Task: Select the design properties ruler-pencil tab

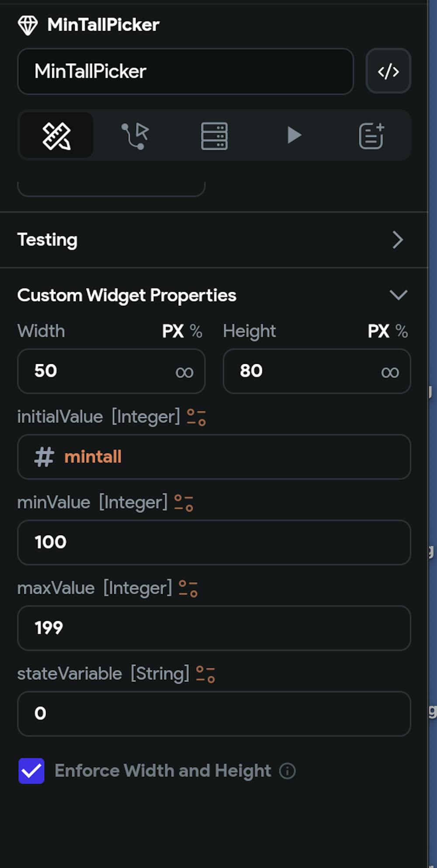Action: point(56,135)
